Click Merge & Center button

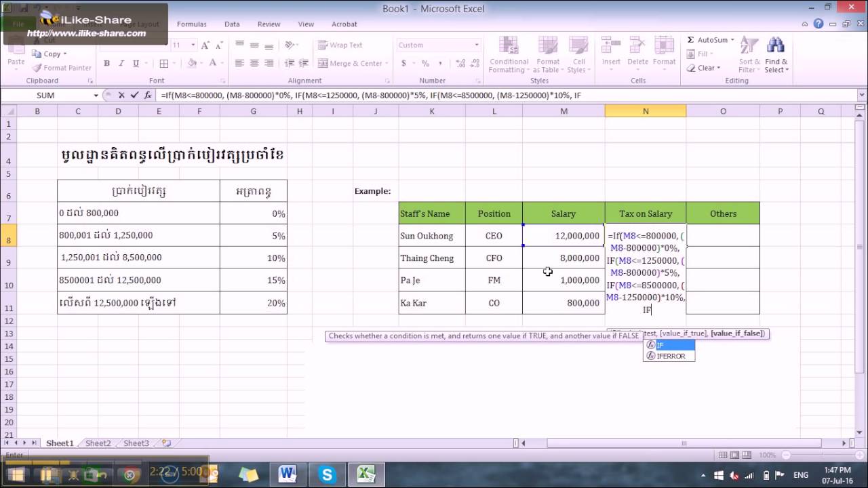(351, 63)
